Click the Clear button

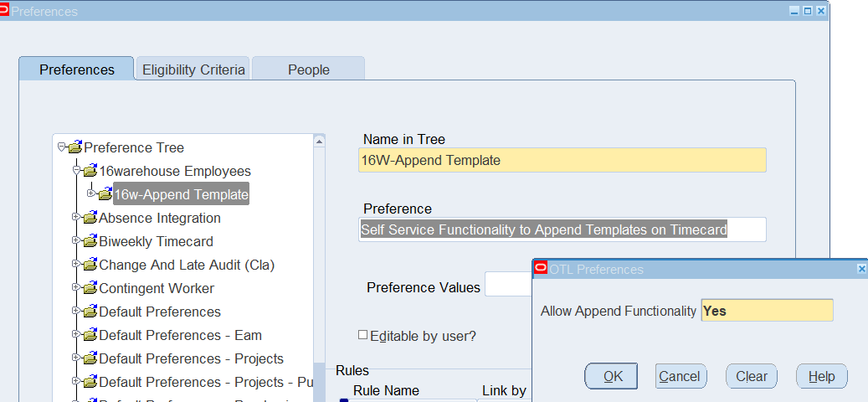click(751, 376)
